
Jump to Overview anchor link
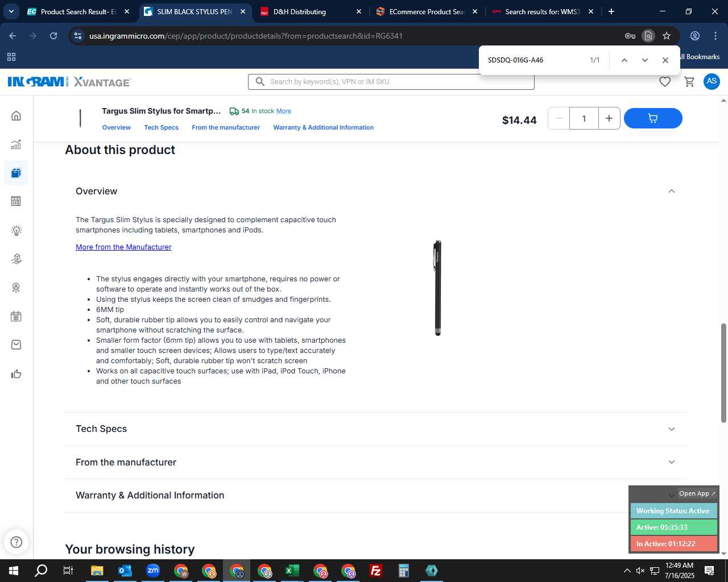(116, 127)
